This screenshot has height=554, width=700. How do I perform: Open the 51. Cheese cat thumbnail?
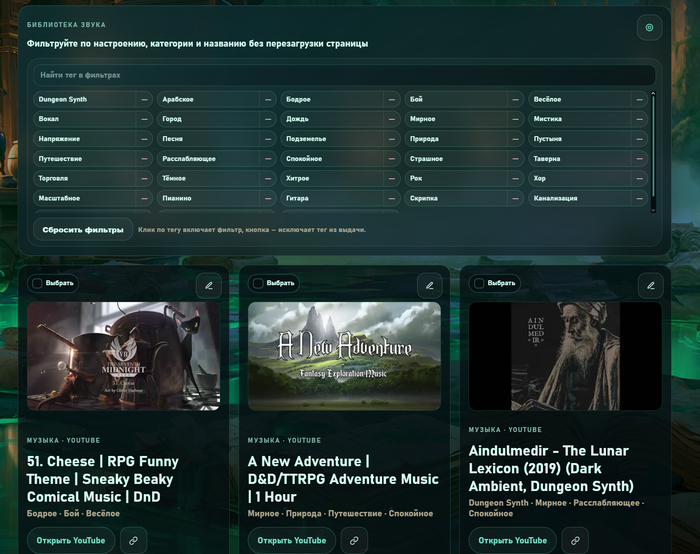coord(124,356)
